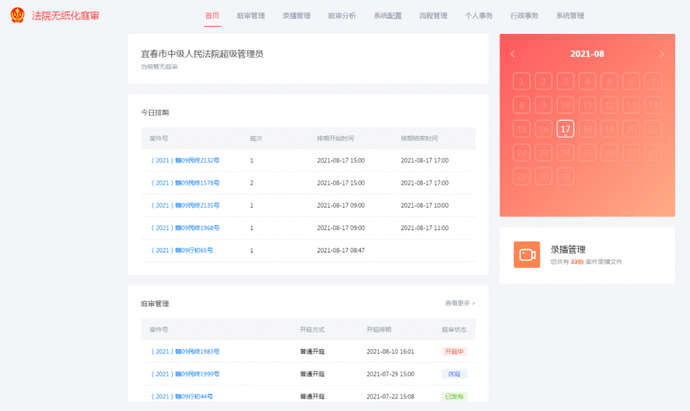690x411 pixels.
Task: Click the 开庭中 status tag
Action: 454,352
